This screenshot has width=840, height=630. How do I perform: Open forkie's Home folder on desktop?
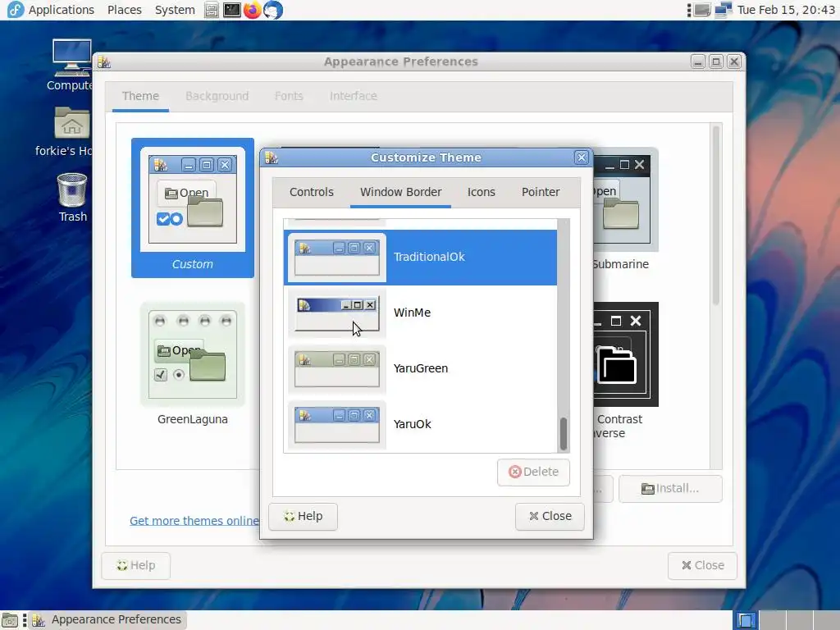click(x=71, y=131)
